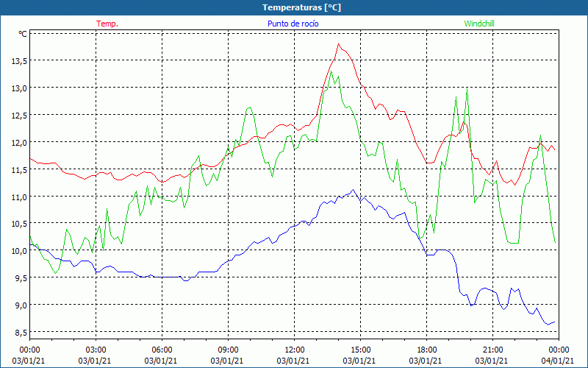This screenshot has width=588, height=368.
Task: Click the "8,5" y-axis value
Action: coord(21,333)
